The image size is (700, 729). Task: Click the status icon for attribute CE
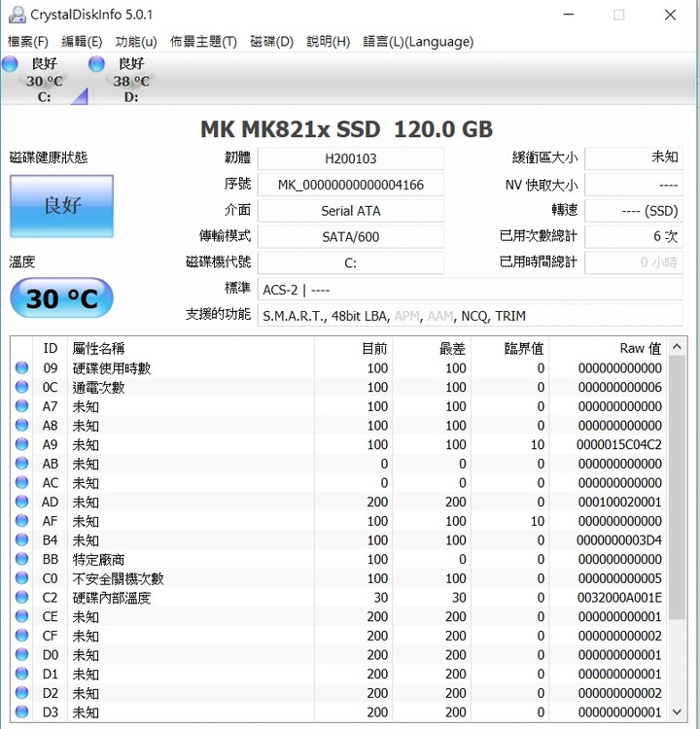coord(21,616)
